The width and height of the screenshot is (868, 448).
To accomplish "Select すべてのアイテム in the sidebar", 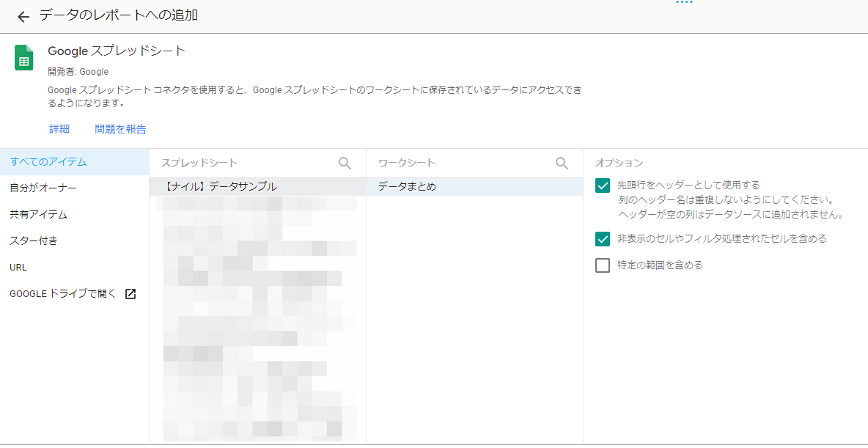I will pyautogui.click(x=75, y=162).
